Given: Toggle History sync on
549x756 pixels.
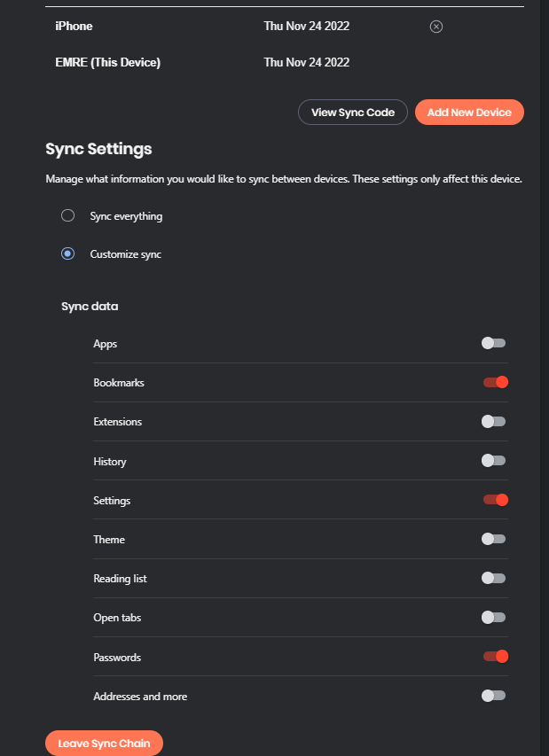Looking at the screenshot, I should pyautogui.click(x=494, y=461).
